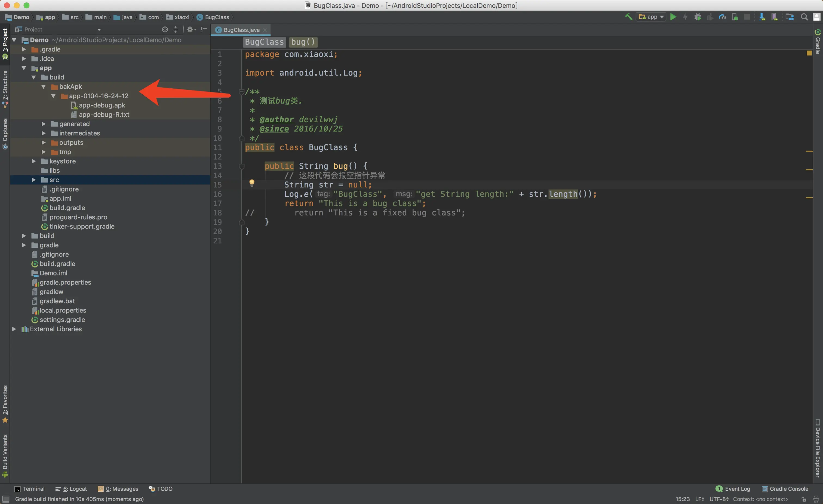
Task: Click the UTF-8 encoding selector
Action: (x=719, y=499)
